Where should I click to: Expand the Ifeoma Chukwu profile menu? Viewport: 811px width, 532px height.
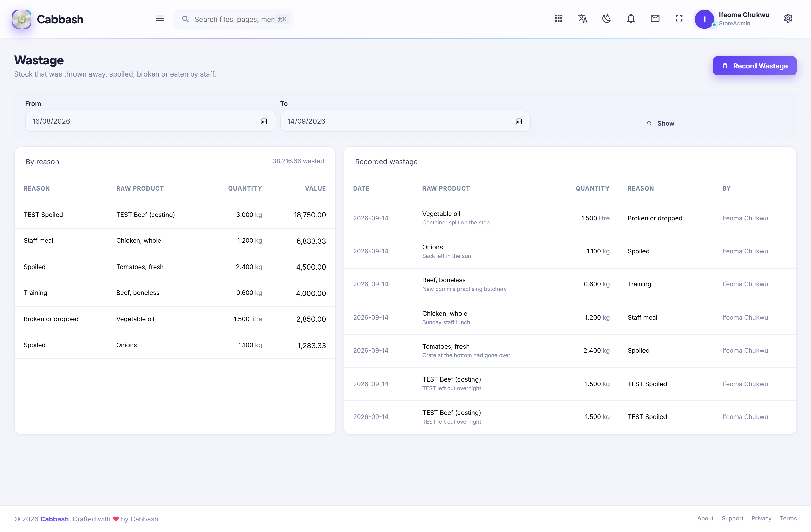(733, 19)
